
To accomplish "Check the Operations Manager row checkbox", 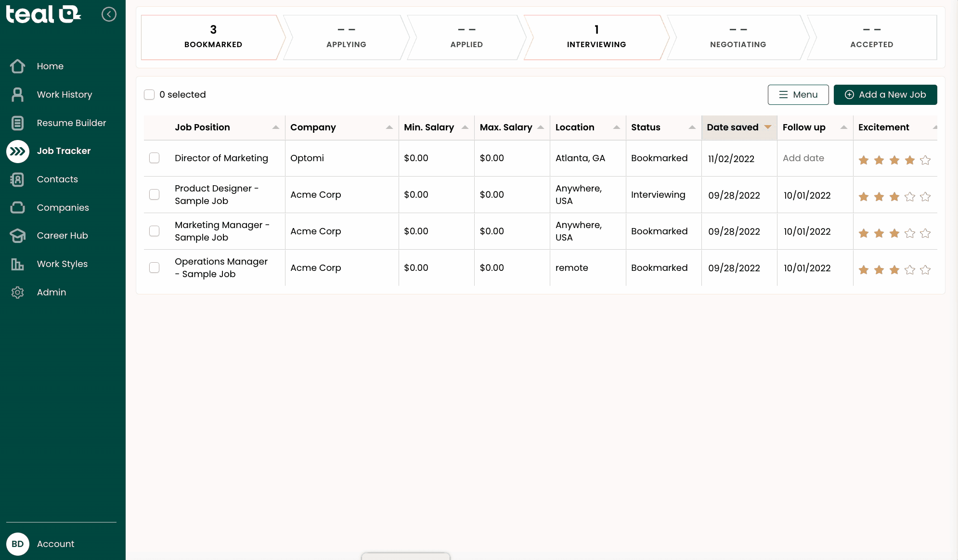I will (154, 267).
